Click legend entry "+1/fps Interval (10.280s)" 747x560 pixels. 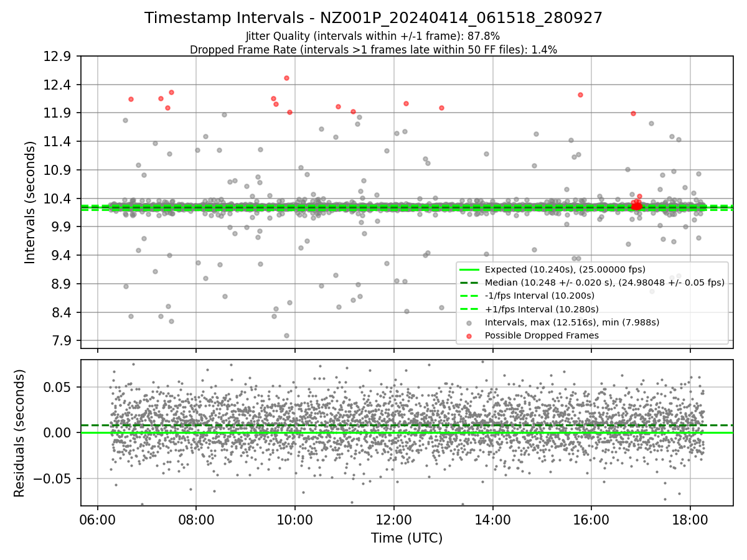tap(541, 309)
